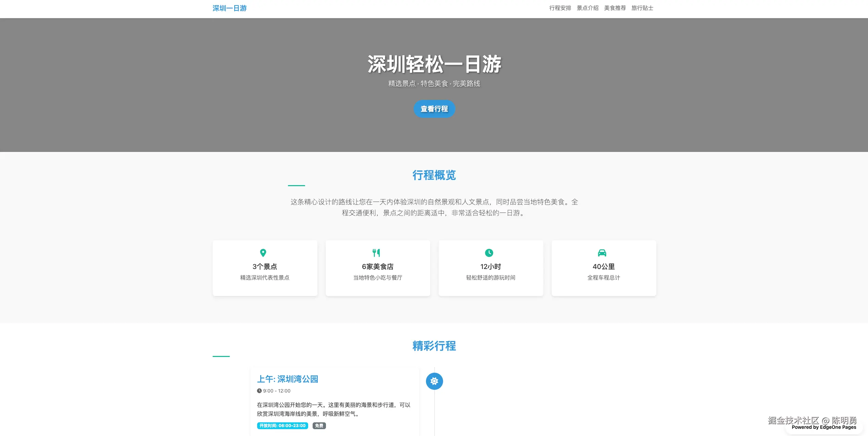Click the 上午: 深圳湾公园 heading
Screen dimensions: 868x436
click(288, 379)
